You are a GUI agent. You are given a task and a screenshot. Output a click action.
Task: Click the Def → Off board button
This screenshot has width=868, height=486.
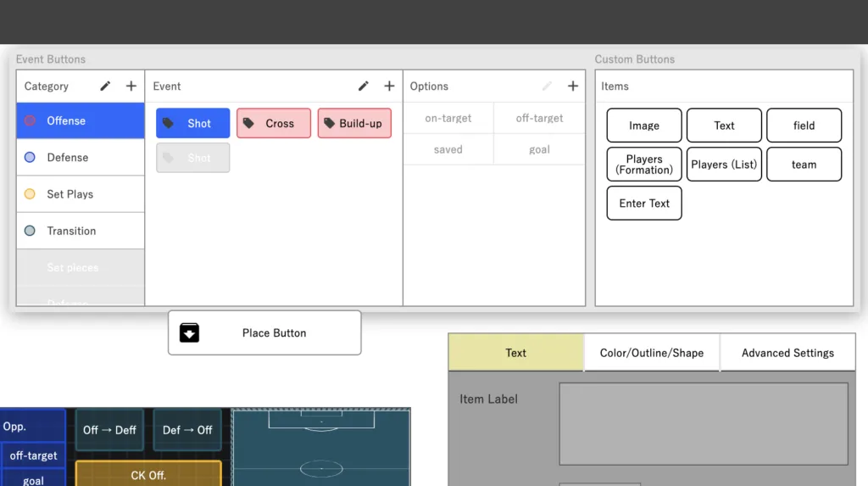[x=187, y=430]
